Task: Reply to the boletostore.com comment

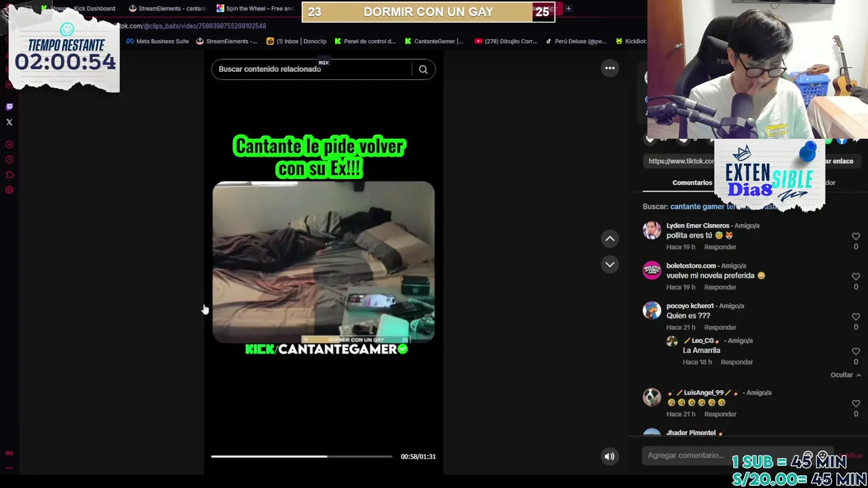Action: [720, 287]
